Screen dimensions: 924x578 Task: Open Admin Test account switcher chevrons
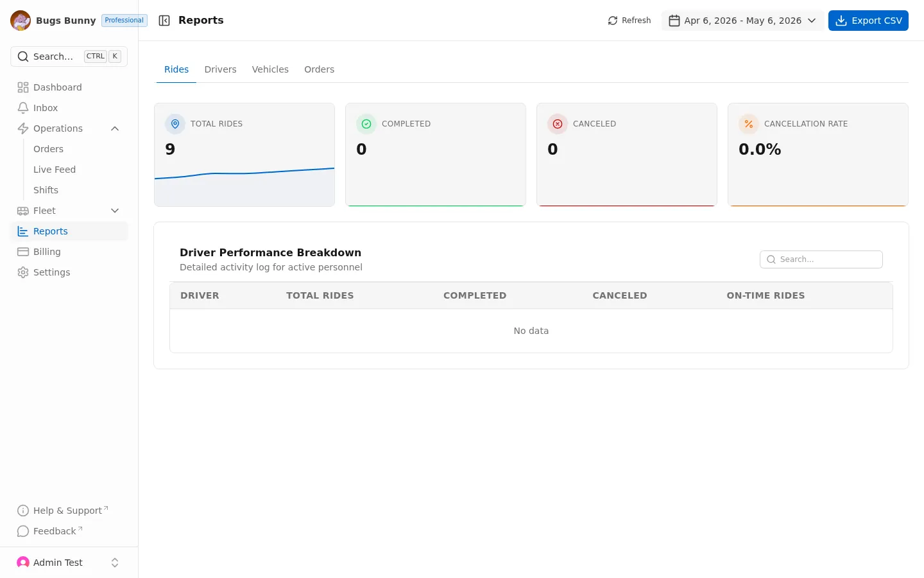pos(115,563)
